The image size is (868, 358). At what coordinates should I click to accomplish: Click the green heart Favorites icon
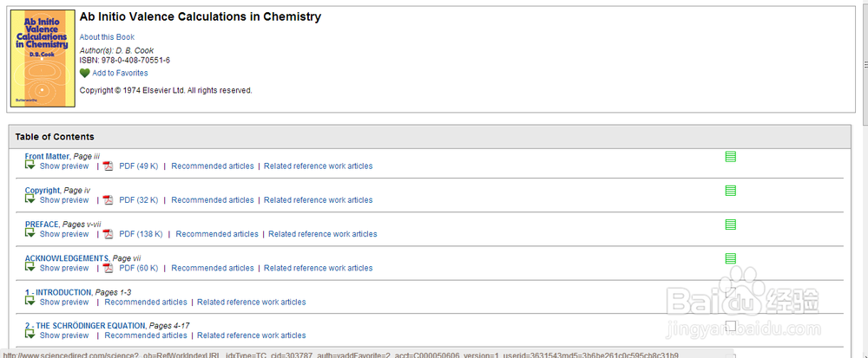(85, 73)
